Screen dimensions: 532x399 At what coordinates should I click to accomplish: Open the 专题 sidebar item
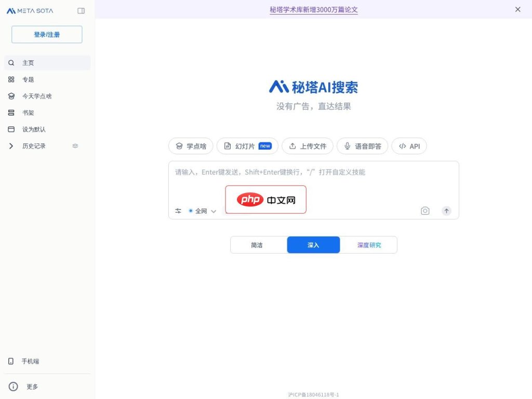tap(47, 79)
